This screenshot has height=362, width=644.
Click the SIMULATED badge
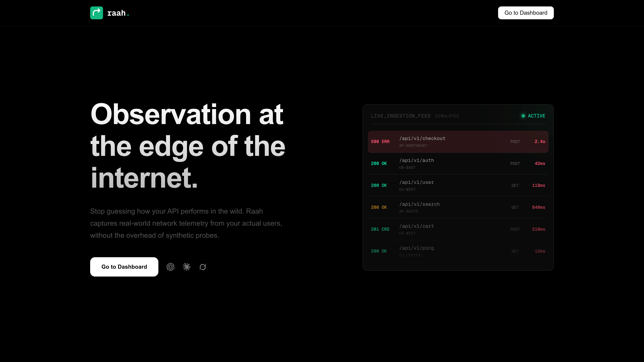click(447, 116)
